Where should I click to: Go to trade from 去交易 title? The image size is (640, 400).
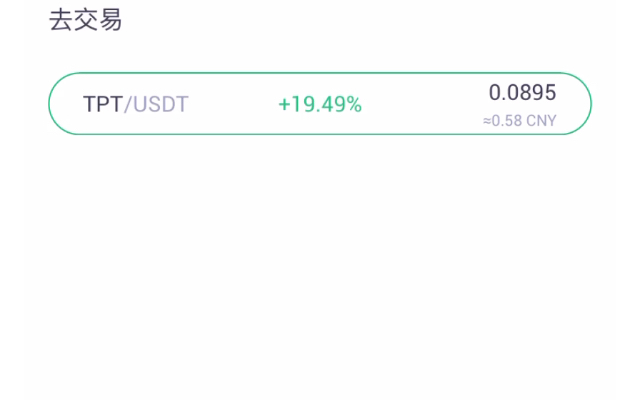click(85, 20)
